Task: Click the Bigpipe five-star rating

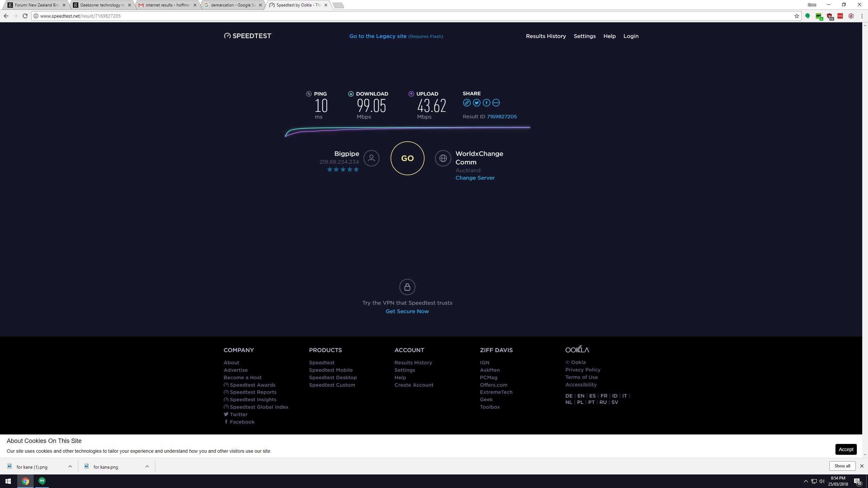Action: [342, 169]
